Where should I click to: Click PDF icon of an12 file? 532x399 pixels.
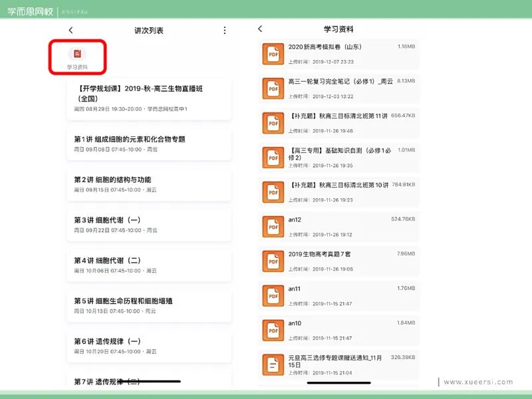tap(273, 227)
